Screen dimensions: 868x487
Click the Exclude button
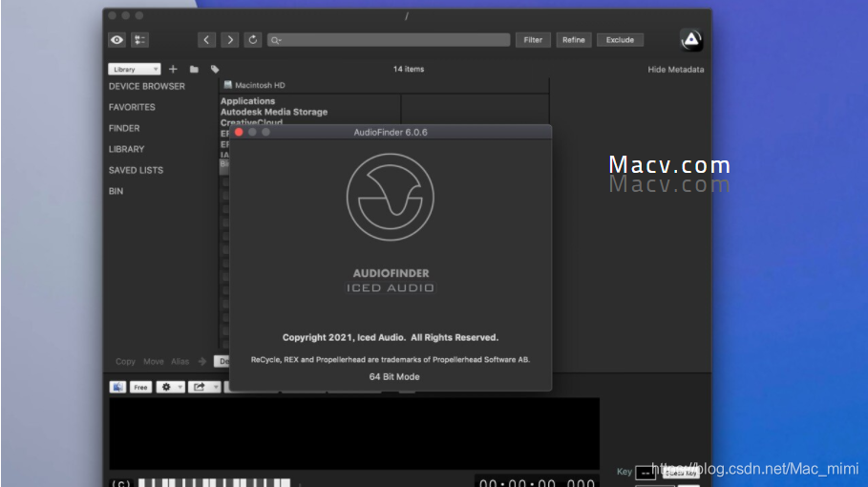[620, 40]
